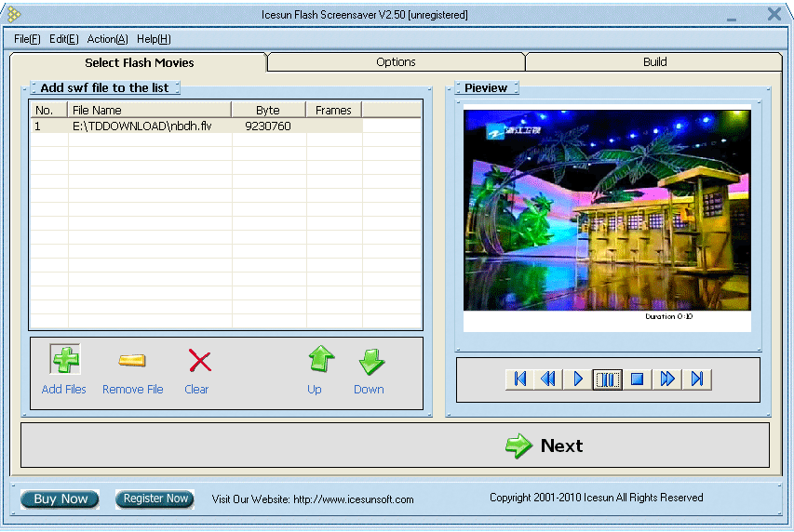Screen dimensions: 794x532
Task: Sort list by Frames column header
Action: click(x=333, y=110)
